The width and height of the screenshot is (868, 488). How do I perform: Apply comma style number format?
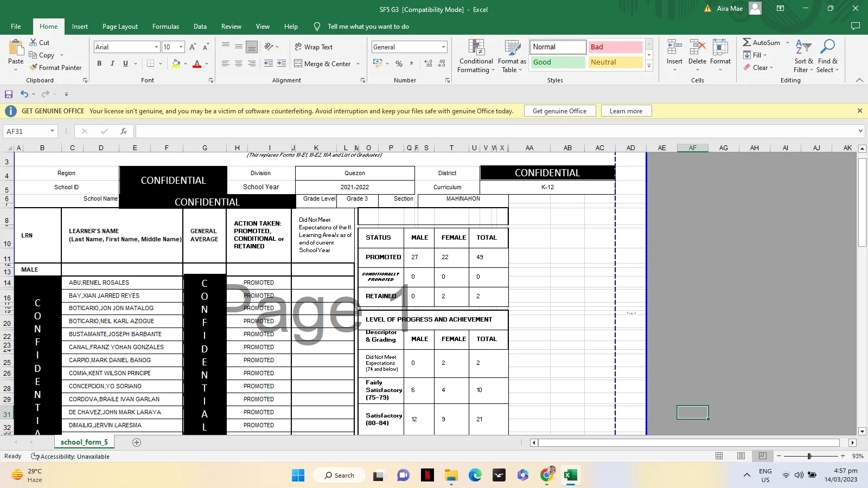411,63
